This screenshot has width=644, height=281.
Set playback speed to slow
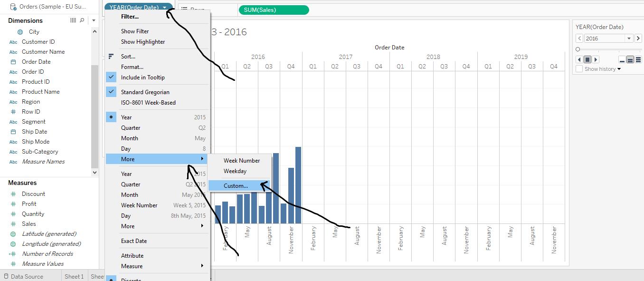tap(622, 59)
